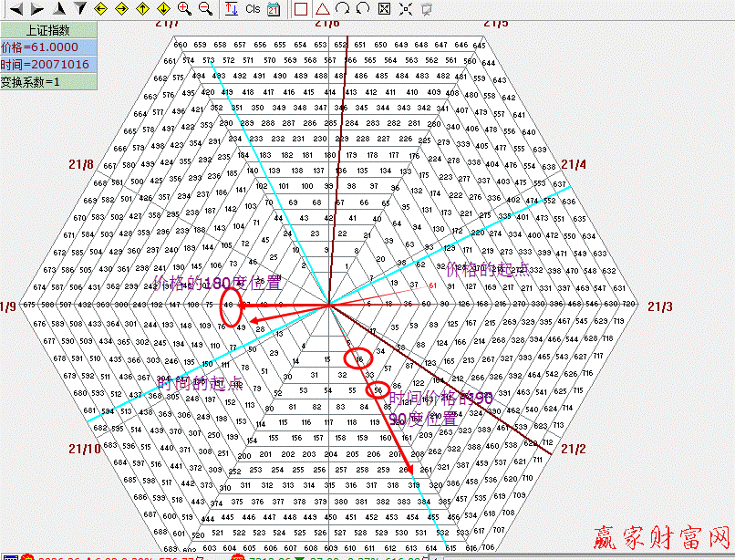Screen dimensions: 735x560
Task: Click the zoom out magnifier icon
Action: (205, 9)
